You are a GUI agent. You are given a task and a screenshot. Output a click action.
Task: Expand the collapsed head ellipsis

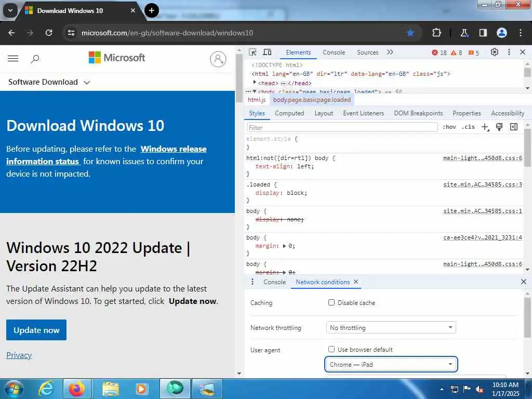283,83
